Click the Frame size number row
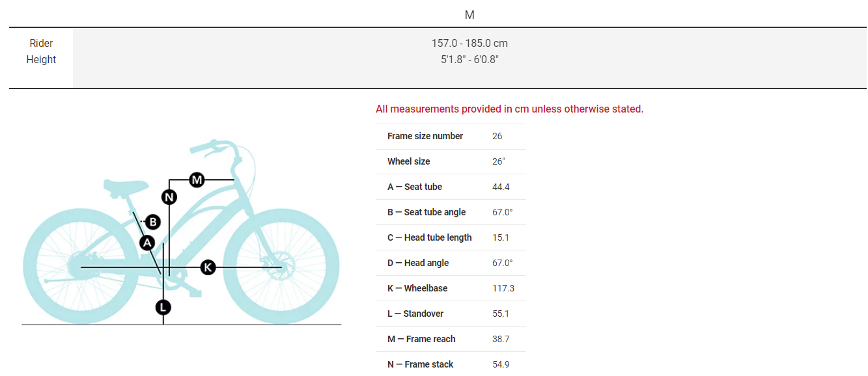Screen dimensions: 868x376 (x=451, y=136)
